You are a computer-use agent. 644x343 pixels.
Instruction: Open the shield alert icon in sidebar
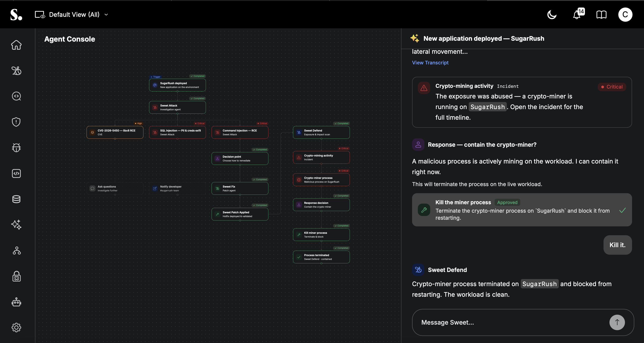(16, 122)
